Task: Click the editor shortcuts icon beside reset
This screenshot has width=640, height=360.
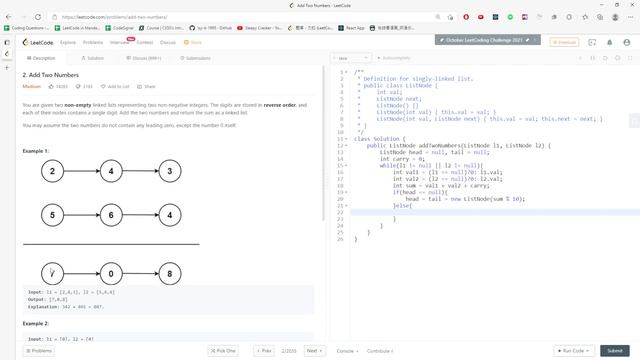Action: point(592,58)
